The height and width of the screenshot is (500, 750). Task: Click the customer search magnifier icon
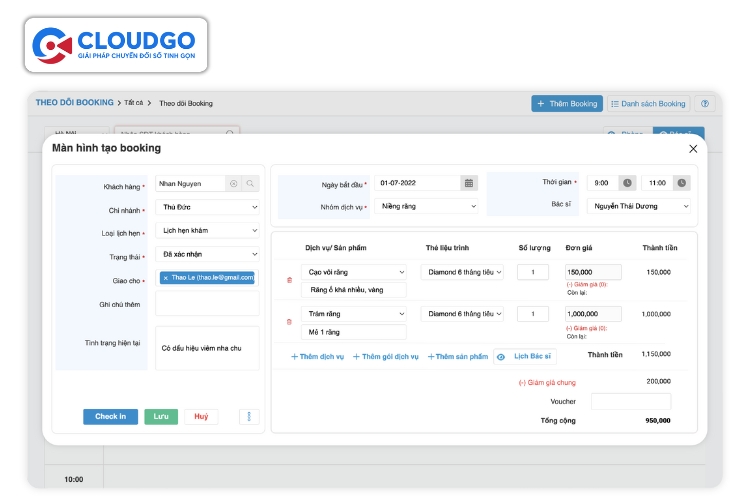pyautogui.click(x=250, y=184)
